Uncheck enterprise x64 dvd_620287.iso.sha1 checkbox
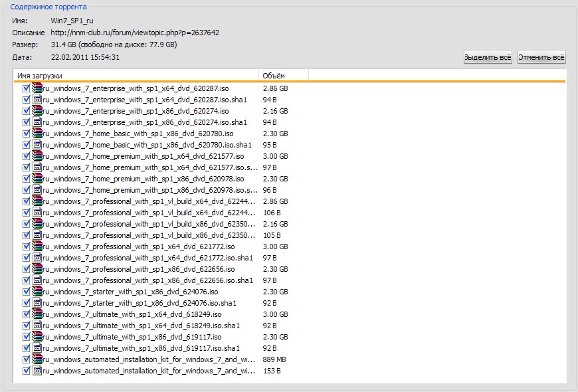 click(27, 100)
